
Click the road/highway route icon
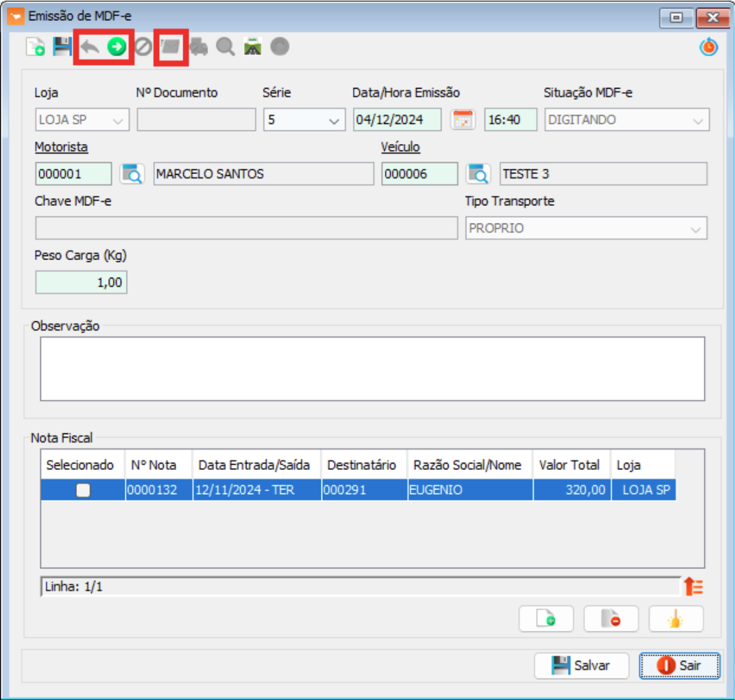pos(252,47)
